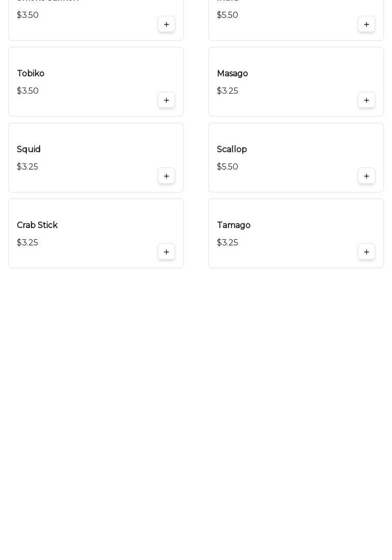View the Tamago item title

234,226
